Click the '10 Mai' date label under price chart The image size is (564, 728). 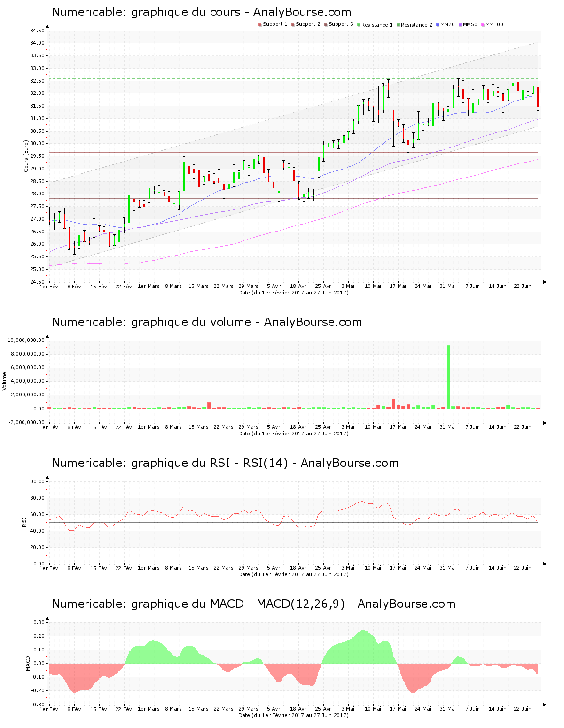(373, 286)
